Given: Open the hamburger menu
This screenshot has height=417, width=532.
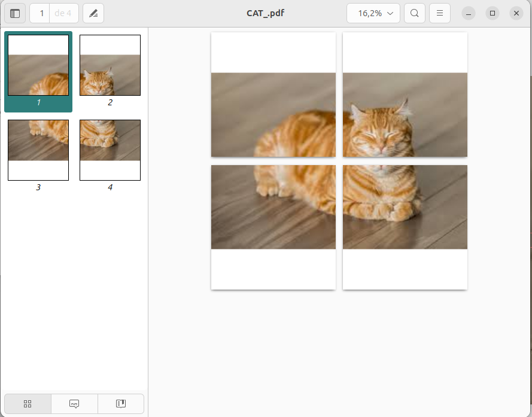Looking at the screenshot, I should (x=440, y=13).
